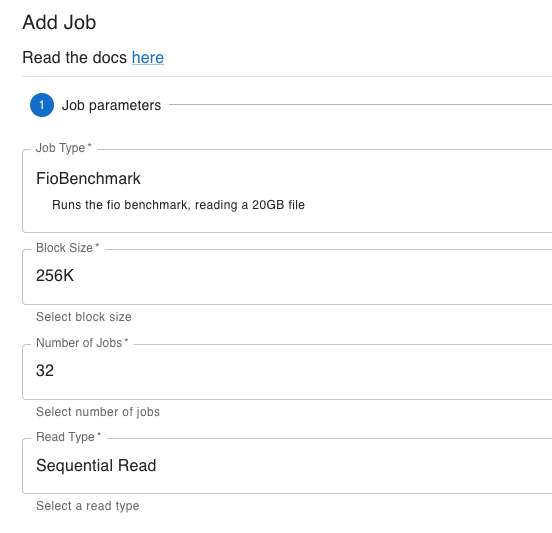The width and height of the screenshot is (552, 533).
Task: Click the step 1 circle icon
Action: [42, 105]
